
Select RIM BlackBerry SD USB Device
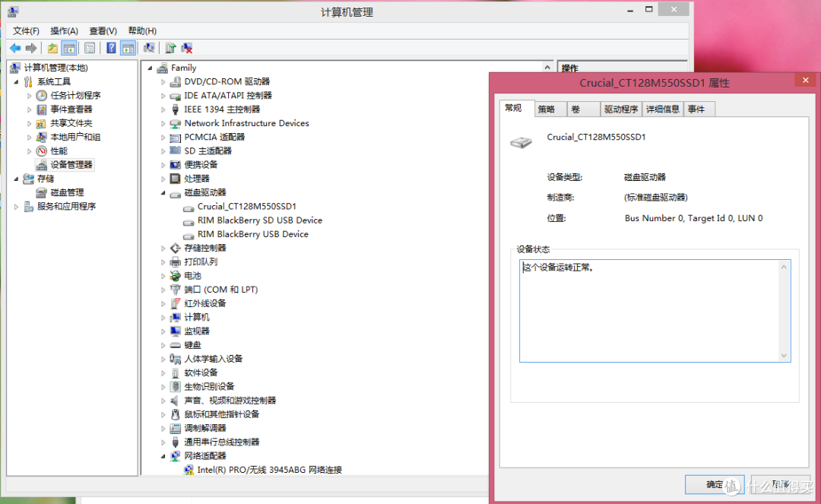[260, 220]
